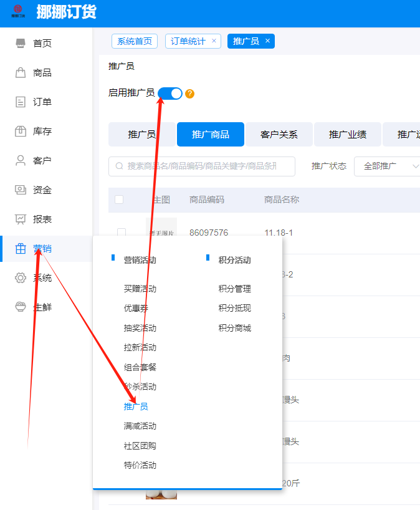
Task: Open 商品 via its shopping bag icon
Action: [x=21, y=72]
